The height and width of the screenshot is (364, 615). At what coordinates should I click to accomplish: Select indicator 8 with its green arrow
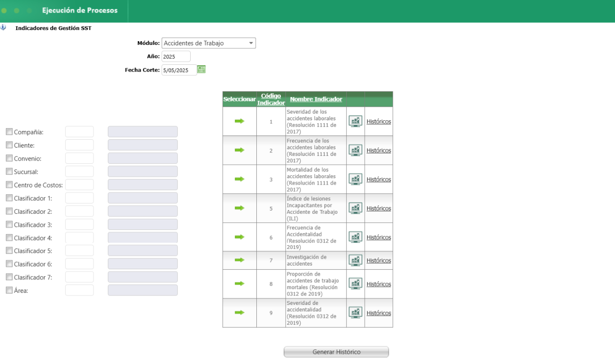click(x=239, y=284)
